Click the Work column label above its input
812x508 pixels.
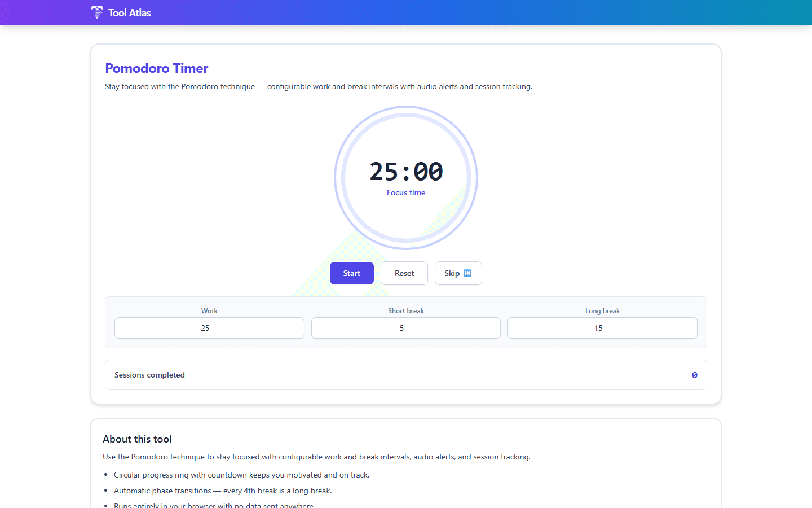209,310
